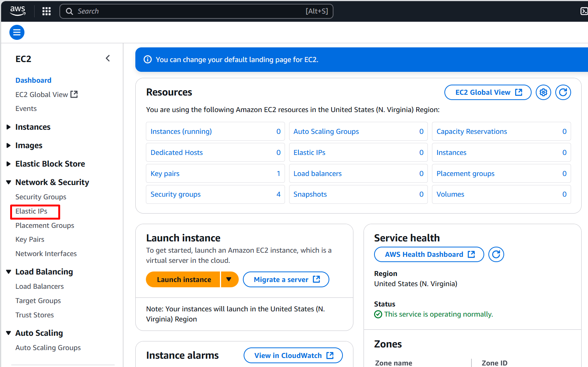Expand Elastic Block Store section
Image resolution: width=588 pixels, height=367 pixels.
(9, 164)
